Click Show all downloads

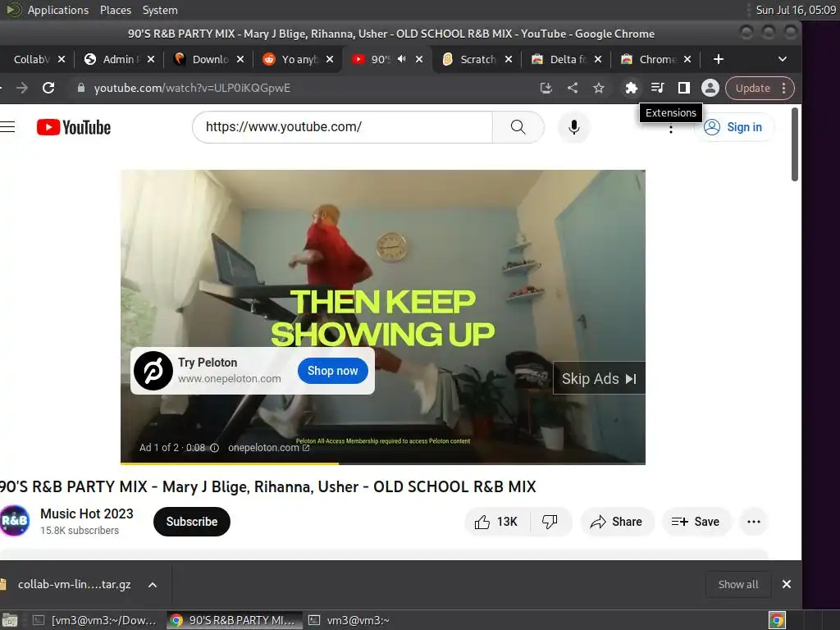[x=738, y=584]
